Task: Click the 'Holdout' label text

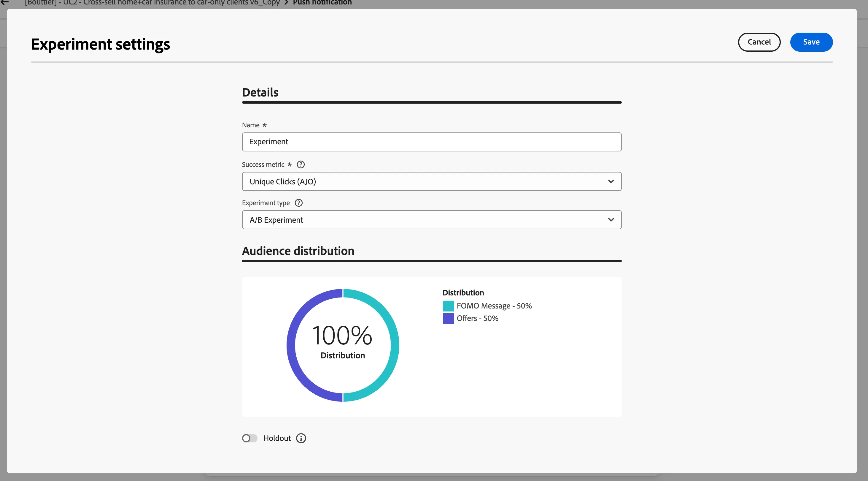Action: click(x=277, y=438)
